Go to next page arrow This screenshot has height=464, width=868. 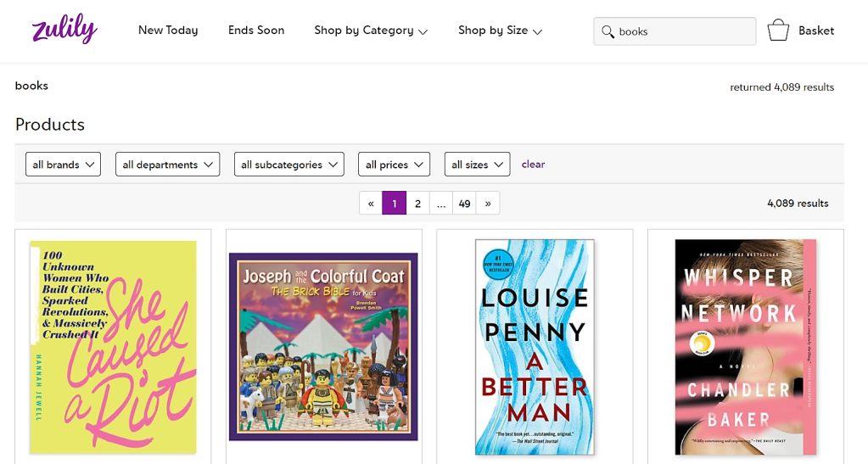(488, 204)
